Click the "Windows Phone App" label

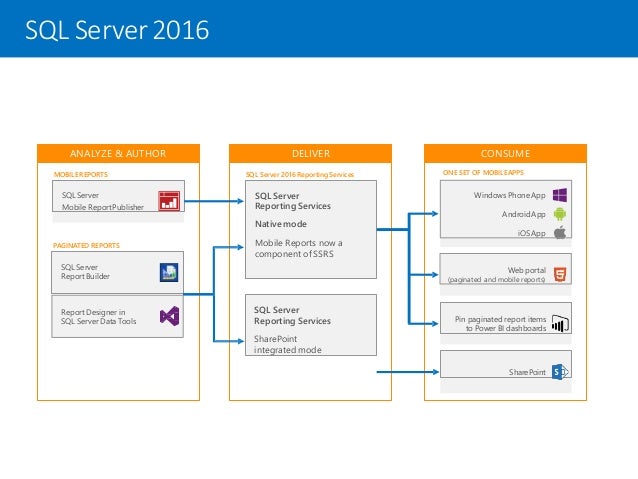tap(509, 195)
